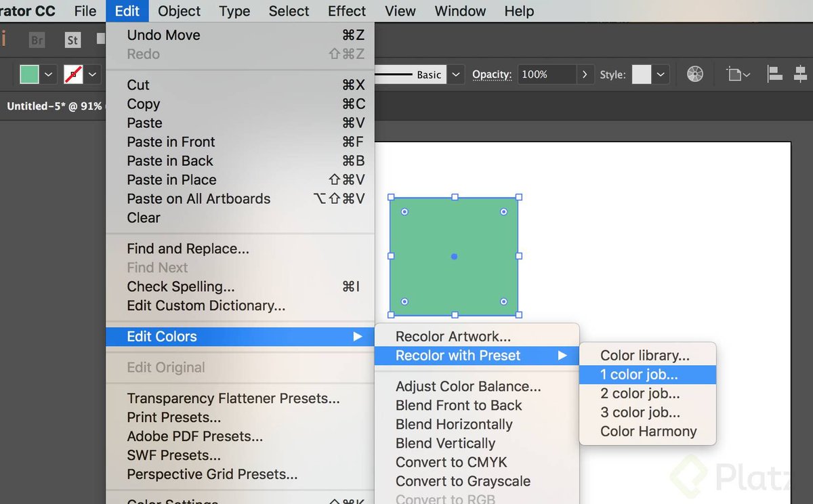Click the square's top-right corner radius widget
This screenshot has height=504, width=813.
503,212
